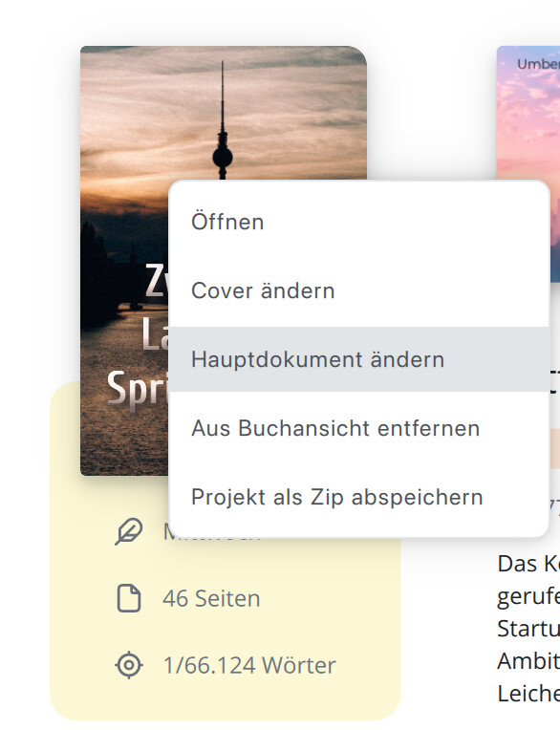Open the pink sky book cover
Screen dimensions: 560x730
[x=528, y=163]
